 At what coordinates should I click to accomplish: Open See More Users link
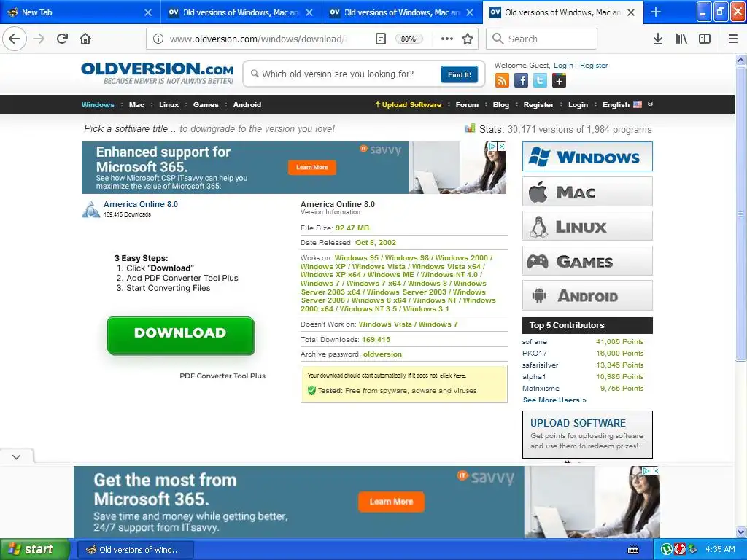coord(554,400)
